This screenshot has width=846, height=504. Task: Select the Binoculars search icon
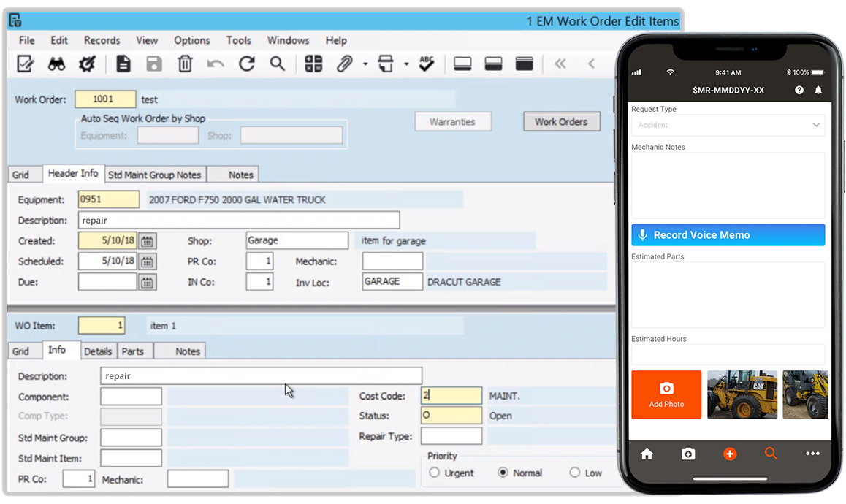(57, 64)
